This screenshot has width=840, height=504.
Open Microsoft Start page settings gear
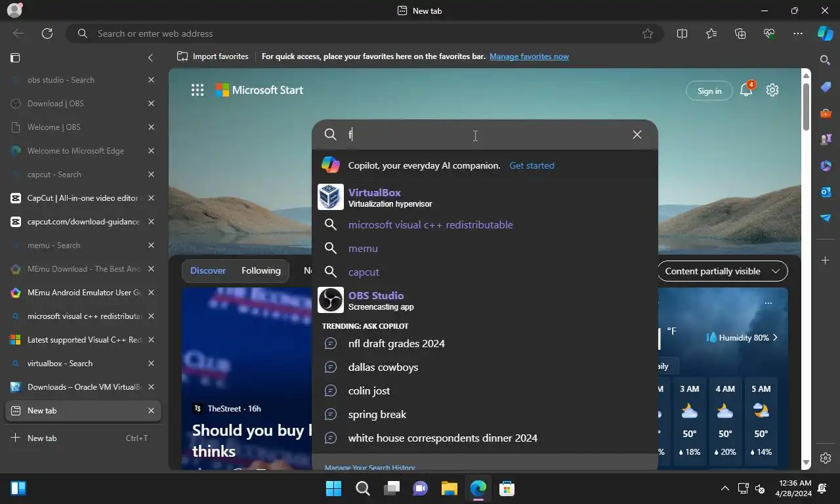pyautogui.click(x=772, y=91)
